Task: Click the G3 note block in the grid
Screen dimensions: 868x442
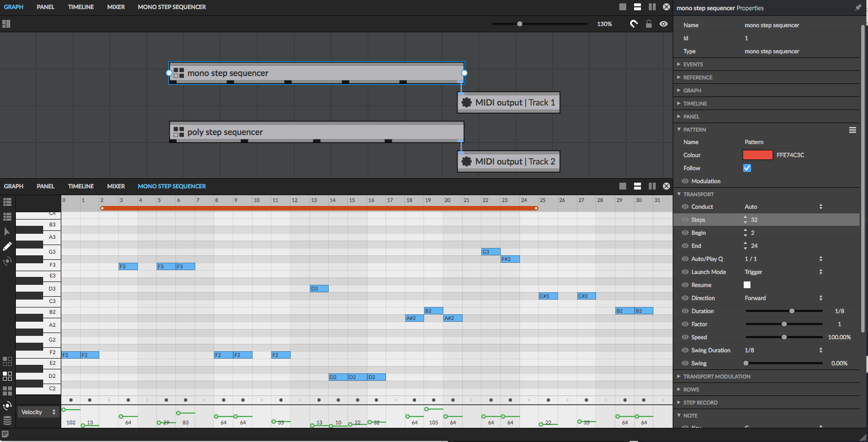Action: coord(491,251)
